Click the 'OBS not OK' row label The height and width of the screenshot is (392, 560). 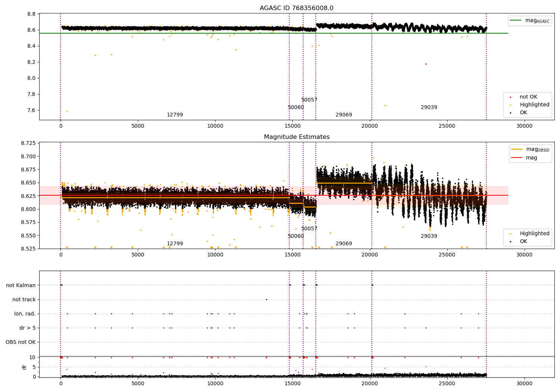[21, 342]
